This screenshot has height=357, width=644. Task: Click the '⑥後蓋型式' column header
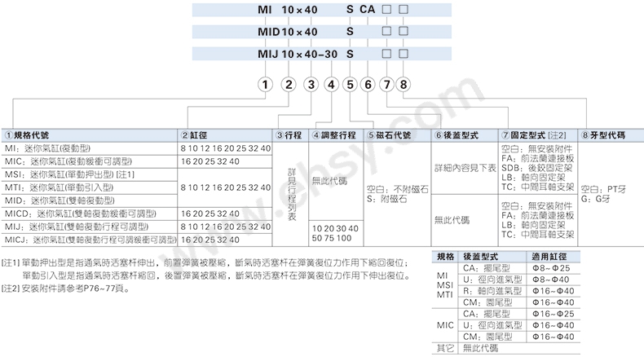click(x=465, y=135)
